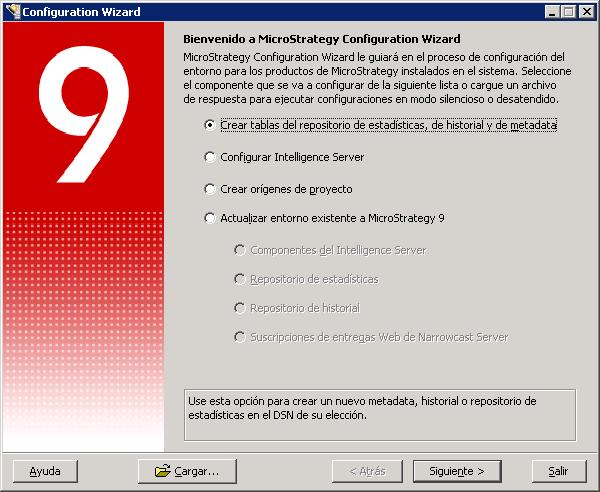600x492 pixels.
Task: Open help with the Ayuda button
Action: tap(45, 471)
